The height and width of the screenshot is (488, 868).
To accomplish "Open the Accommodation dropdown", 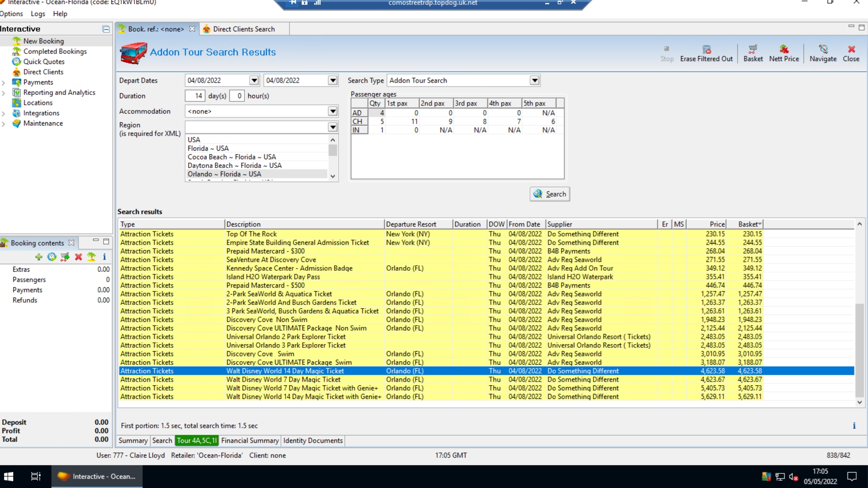I will 333,111.
